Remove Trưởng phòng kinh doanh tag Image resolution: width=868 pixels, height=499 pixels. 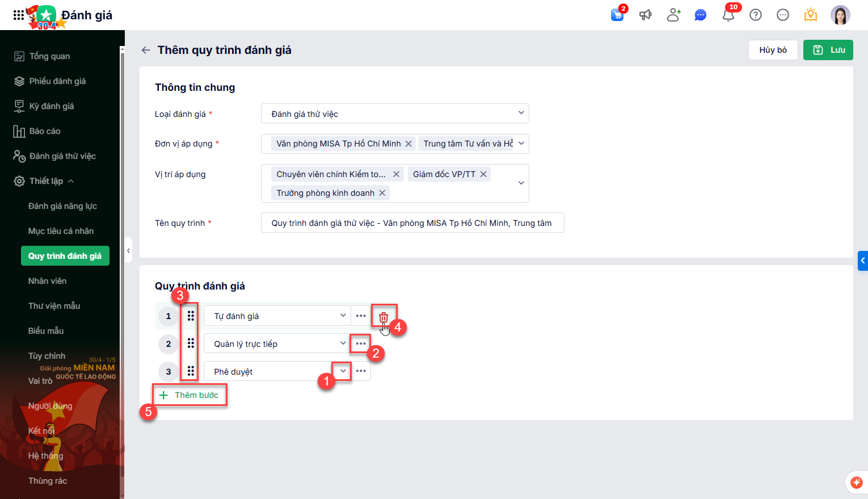pos(382,193)
